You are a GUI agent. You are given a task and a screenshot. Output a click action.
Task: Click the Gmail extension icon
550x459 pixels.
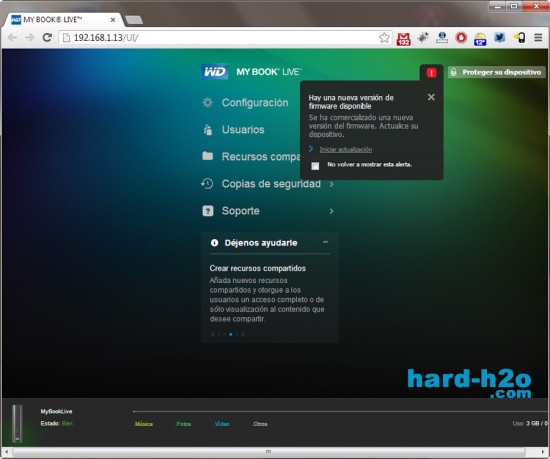[403, 38]
